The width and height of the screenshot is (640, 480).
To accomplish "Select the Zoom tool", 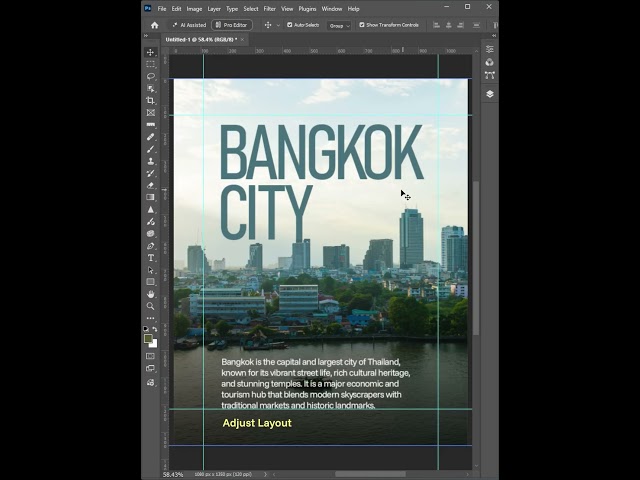I will (x=151, y=306).
